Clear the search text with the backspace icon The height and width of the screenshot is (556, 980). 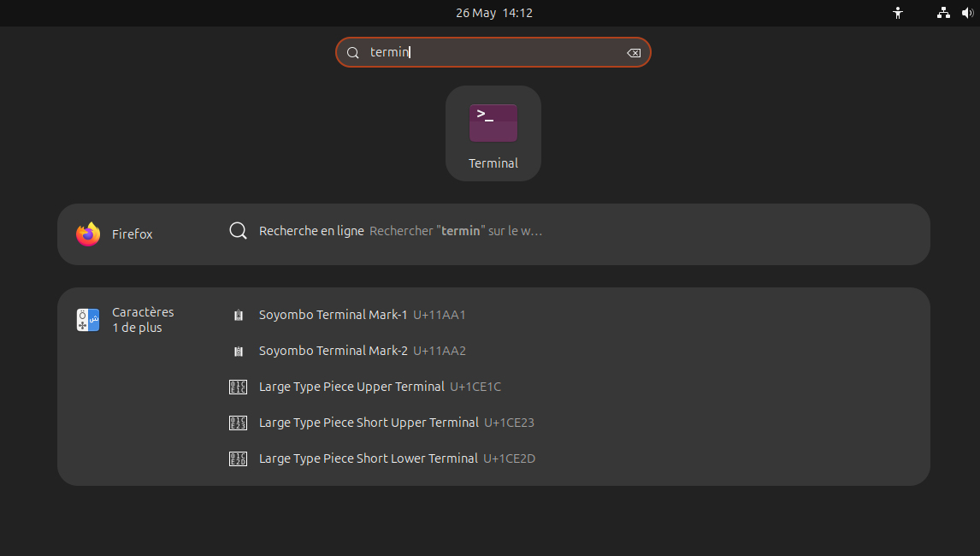tap(634, 53)
